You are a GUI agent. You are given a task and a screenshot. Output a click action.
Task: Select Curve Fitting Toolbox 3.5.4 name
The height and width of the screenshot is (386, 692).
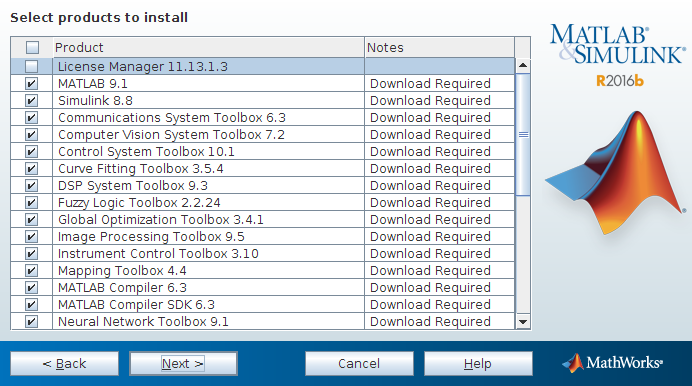(x=140, y=169)
